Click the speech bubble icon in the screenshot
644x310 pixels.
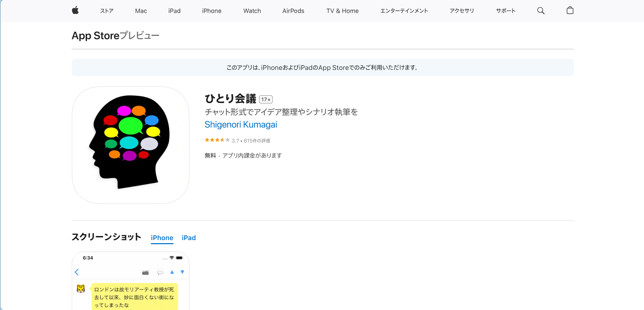(159, 272)
